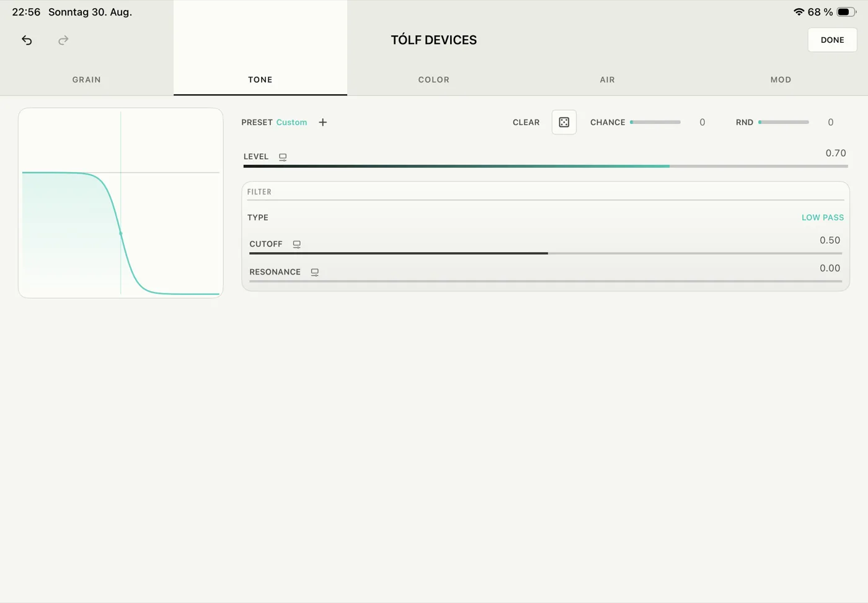Click the date Sonntag 30. Aug.
Viewport: 868px width, 603px height.
pyautogui.click(x=91, y=12)
